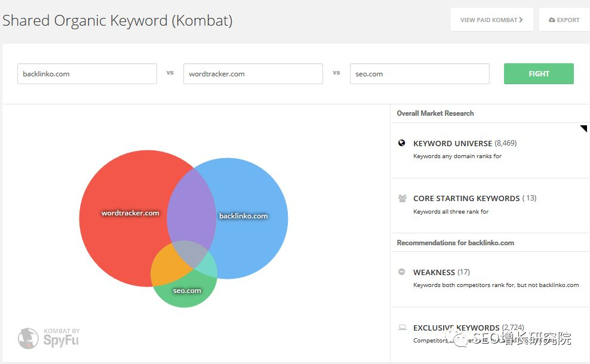This screenshot has height=364, width=590.
Task: Focus the wordtracker.com domain input field
Action: click(253, 74)
